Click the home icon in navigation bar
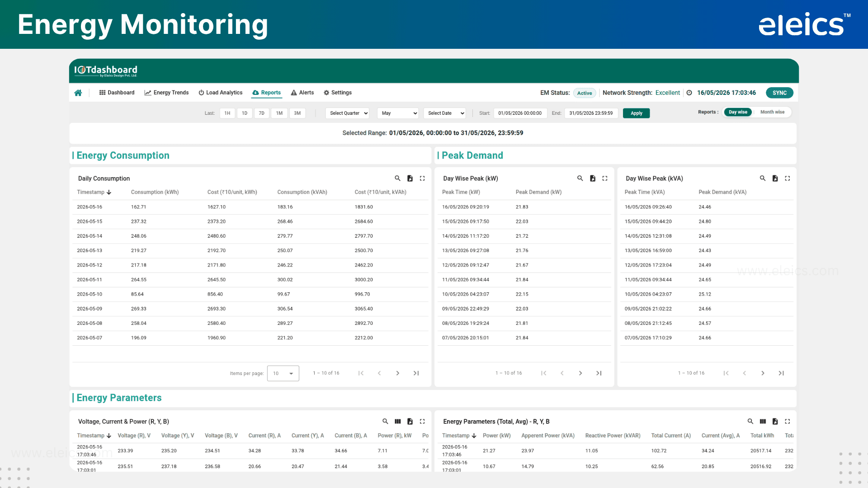The image size is (868, 488). [x=78, y=93]
